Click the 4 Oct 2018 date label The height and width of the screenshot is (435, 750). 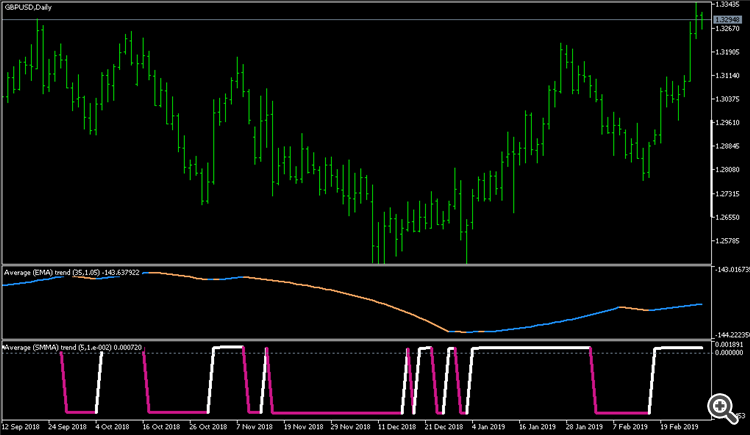point(112,426)
